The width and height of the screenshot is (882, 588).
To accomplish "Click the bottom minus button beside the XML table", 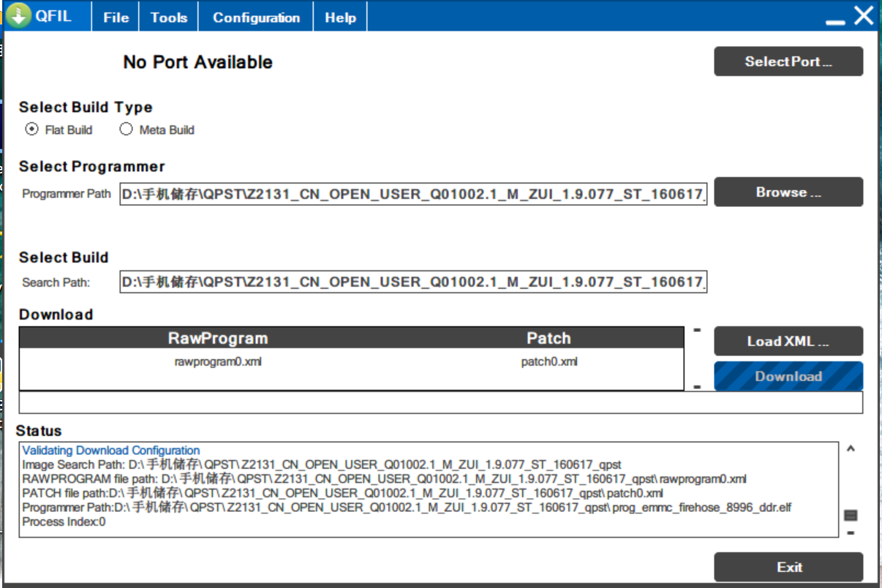I will 697,386.
